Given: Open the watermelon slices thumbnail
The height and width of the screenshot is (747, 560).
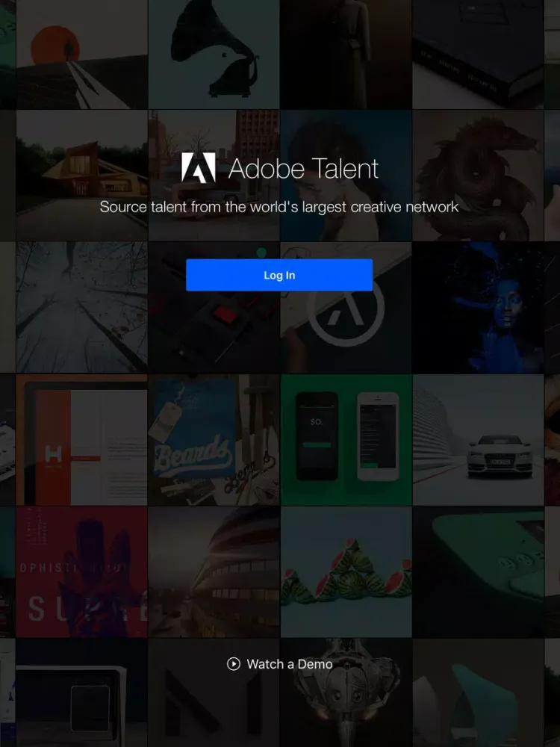Looking at the screenshot, I should click(x=346, y=571).
